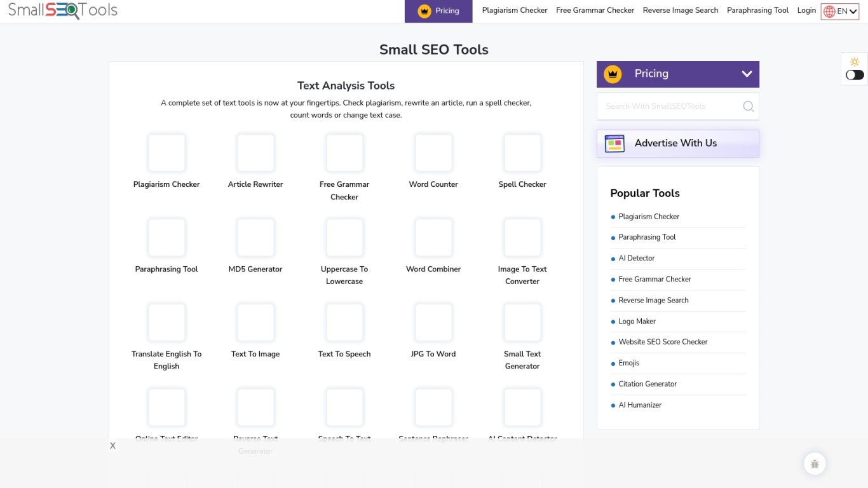
Task: Open popular tool AI Humanizer
Action: pos(640,405)
